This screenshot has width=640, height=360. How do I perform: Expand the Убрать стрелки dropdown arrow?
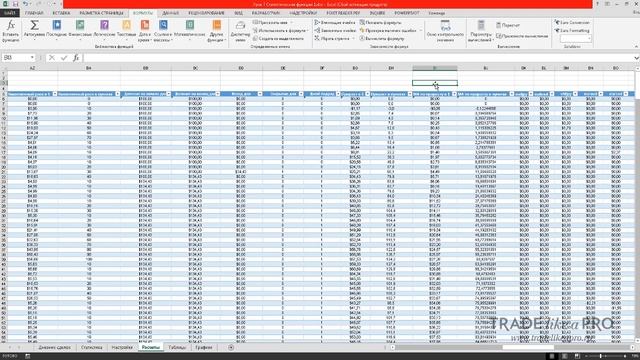click(x=353, y=38)
